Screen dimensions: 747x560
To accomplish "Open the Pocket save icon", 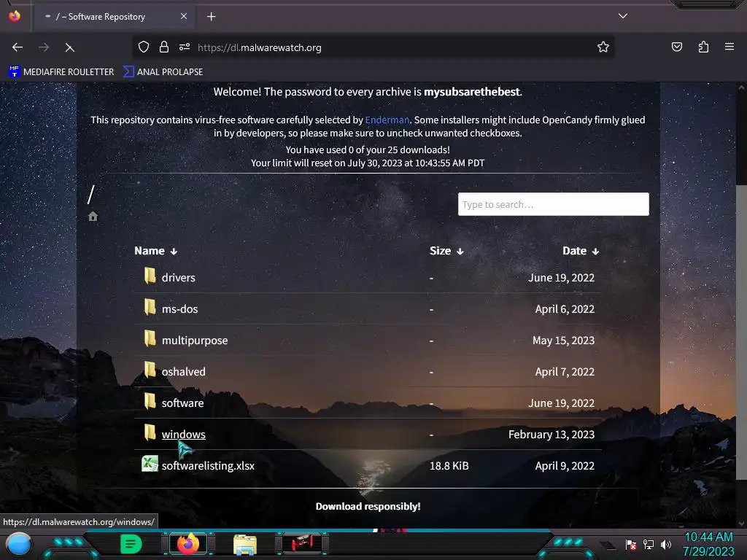I will (676, 47).
